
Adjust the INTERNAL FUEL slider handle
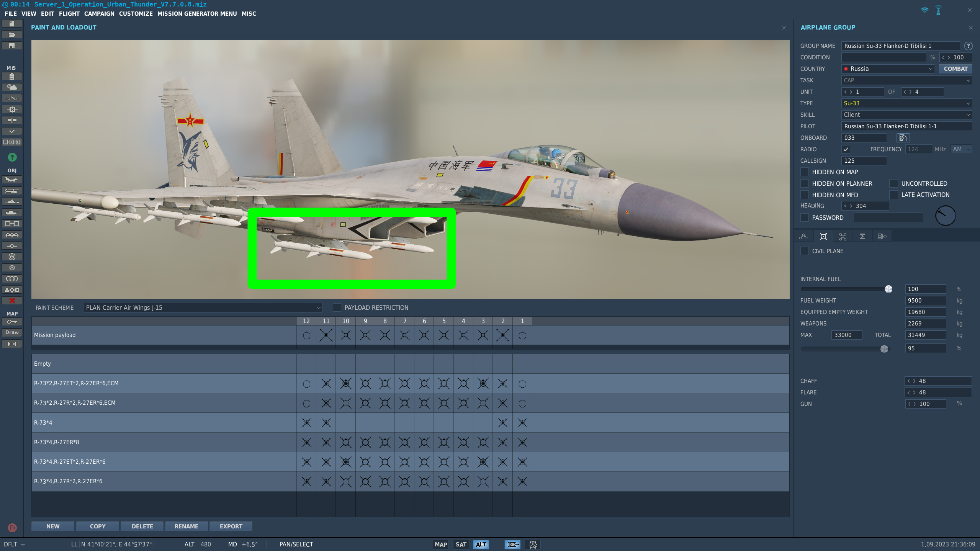point(888,289)
